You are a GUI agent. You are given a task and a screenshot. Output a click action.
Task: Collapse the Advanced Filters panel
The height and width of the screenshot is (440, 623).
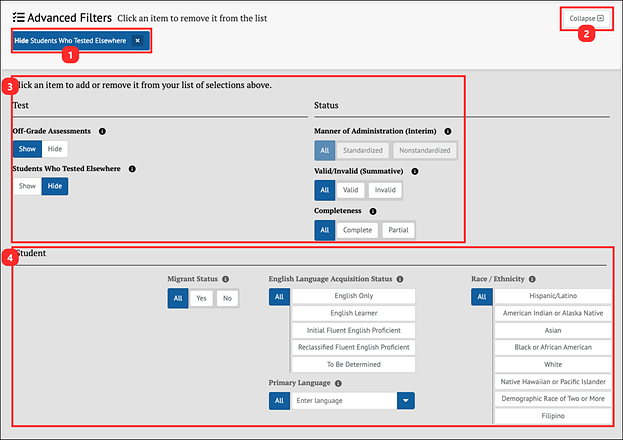pyautogui.click(x=586, y=19)
